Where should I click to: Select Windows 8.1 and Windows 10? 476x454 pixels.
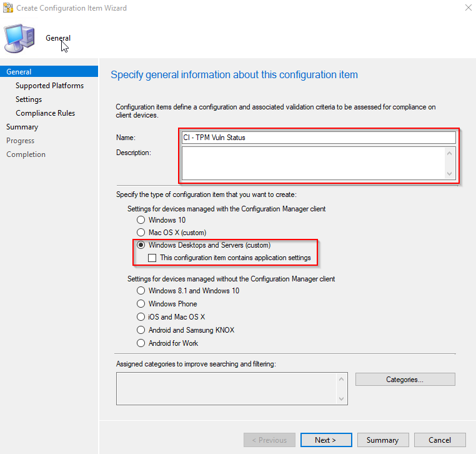141,291
